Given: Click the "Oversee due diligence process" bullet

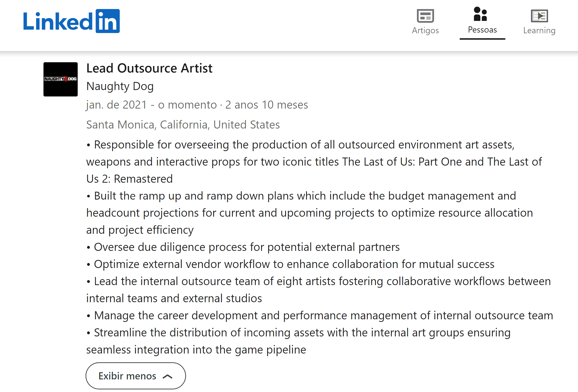Looking at the screenshot, I should click(246, 247).
